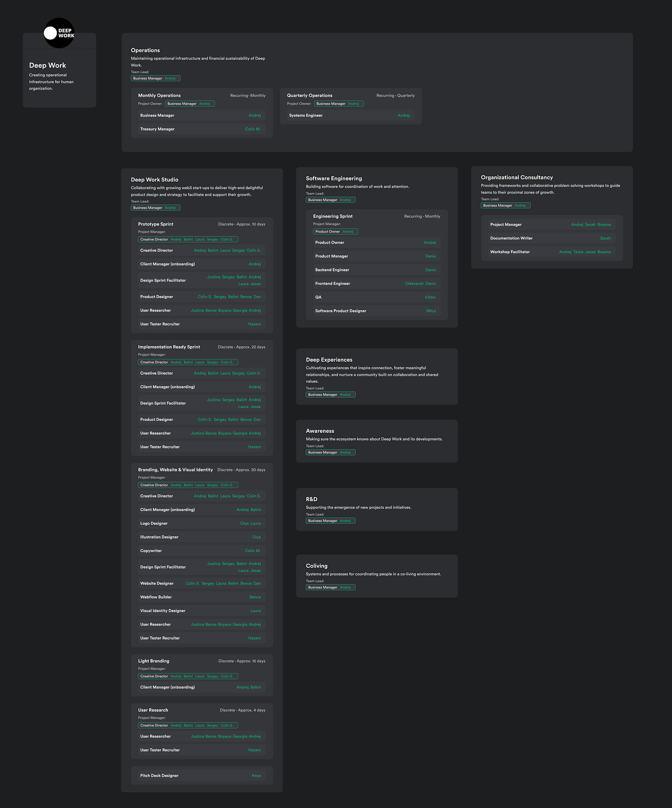Click the "Recurring - Quarterly" label
This screenshot has height=808, width=672.
396,96
